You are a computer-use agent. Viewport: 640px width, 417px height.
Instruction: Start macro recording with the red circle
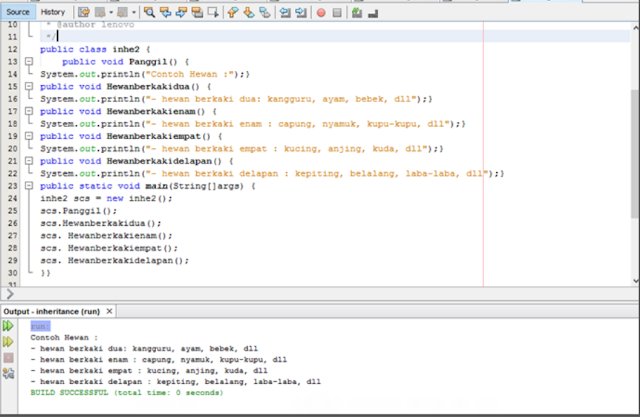321,13
